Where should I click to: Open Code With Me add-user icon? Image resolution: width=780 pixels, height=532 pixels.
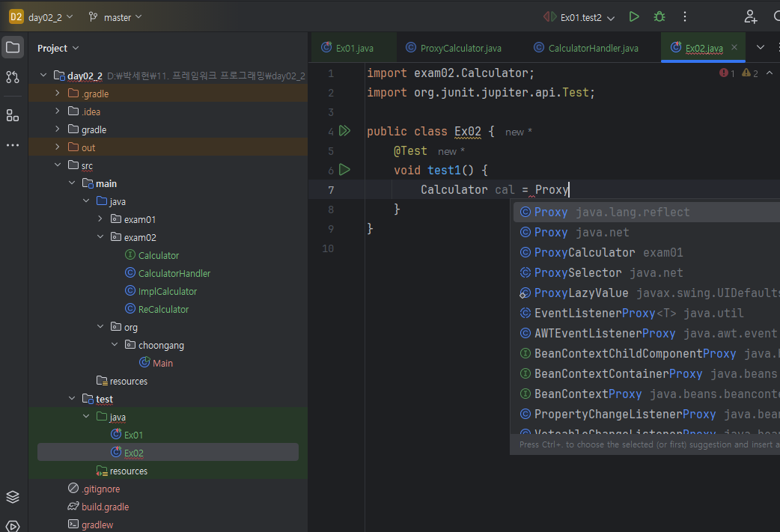750,16
